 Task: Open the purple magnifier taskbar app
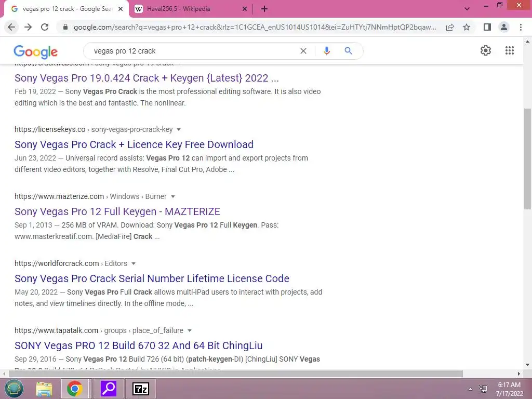point(109,389)
